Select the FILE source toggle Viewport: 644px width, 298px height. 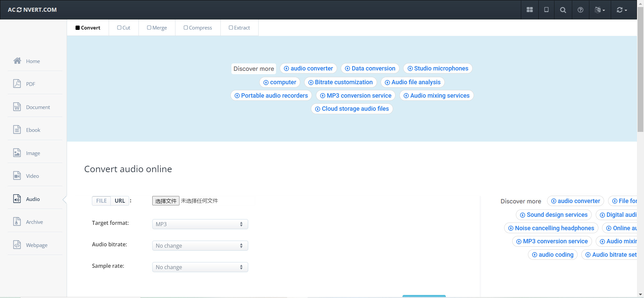101,201
